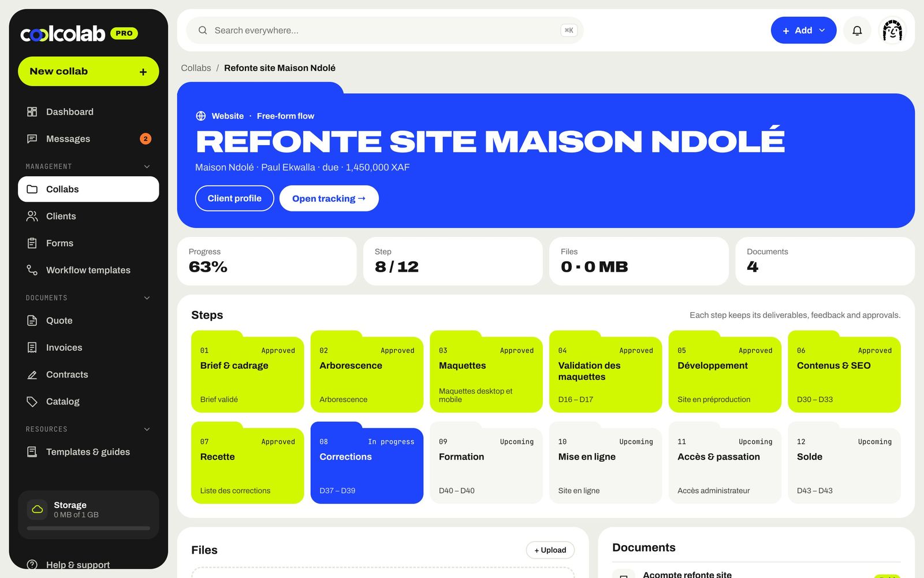The width and height of the screenshot is (924, 578).
Task: Navigate to Templates & guides
Action: pyautogui.click(x=88, y=452)
